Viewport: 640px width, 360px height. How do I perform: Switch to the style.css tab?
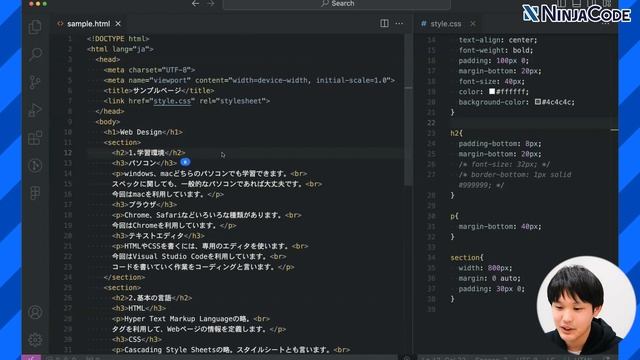tap(446, 24)
